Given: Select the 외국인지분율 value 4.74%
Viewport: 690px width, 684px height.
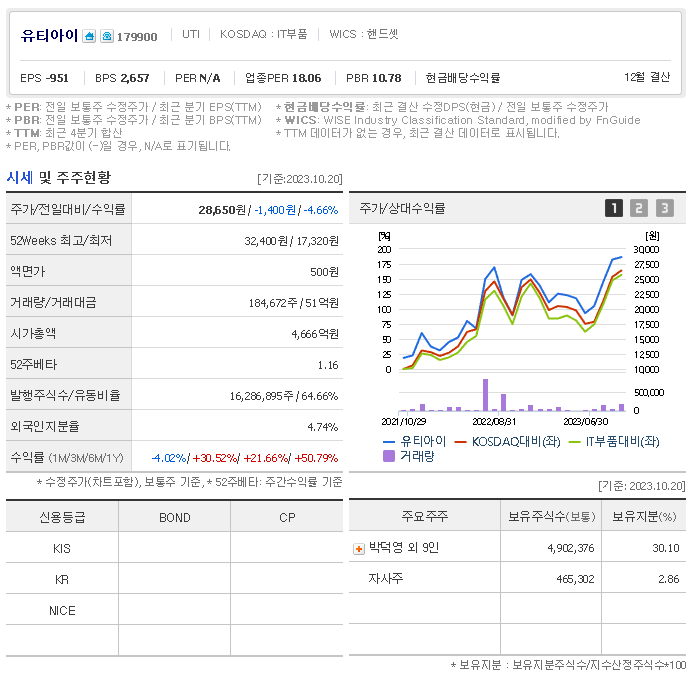Looking at the screenshot, I should click(x=323, y=427).
